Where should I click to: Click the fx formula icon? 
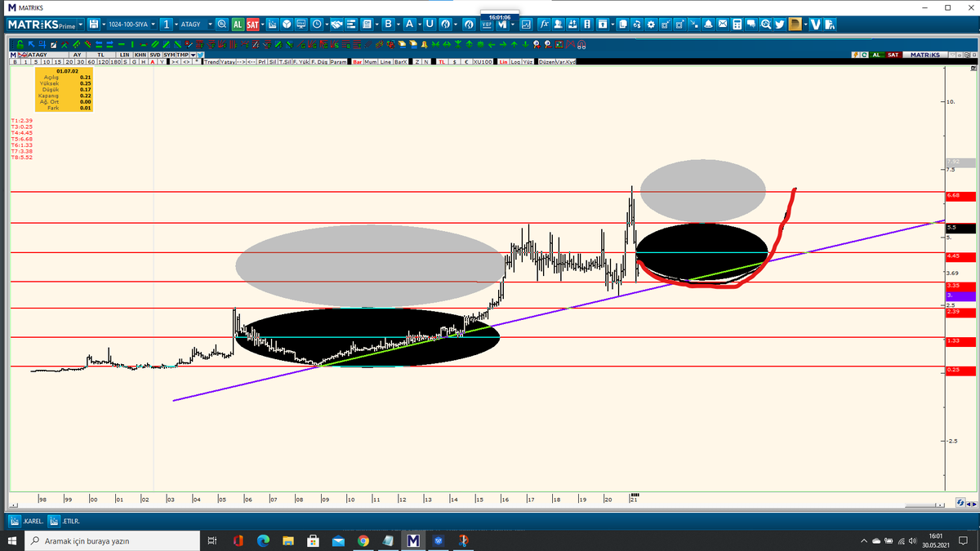(x=544, y=24)
